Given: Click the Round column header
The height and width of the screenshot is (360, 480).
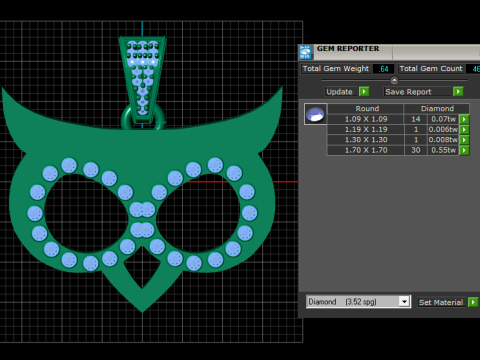Looking at the screenshot, I should point(366,109).
